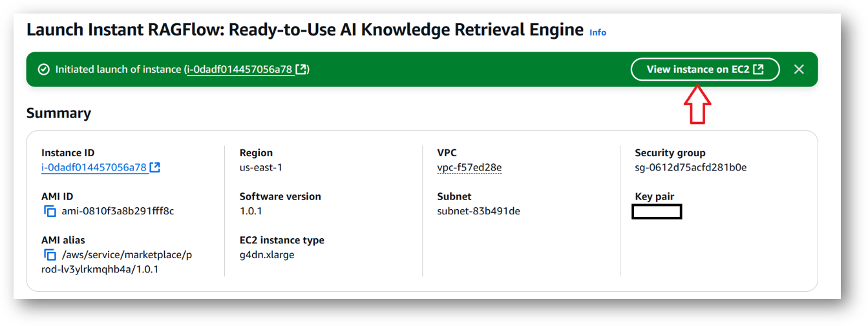Click the Launch Instant RAGFlow page title
Viewport: 868px width, 326px height.
click(x=305, y=29)
